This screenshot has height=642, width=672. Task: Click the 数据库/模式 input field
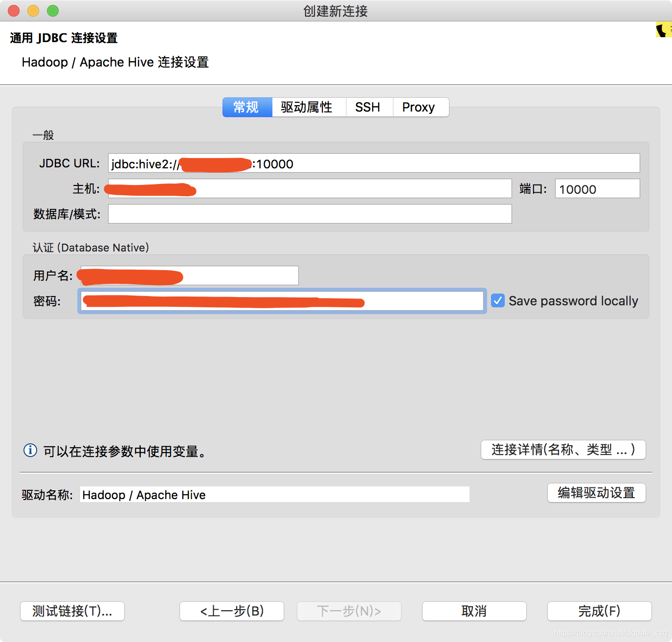310,214
